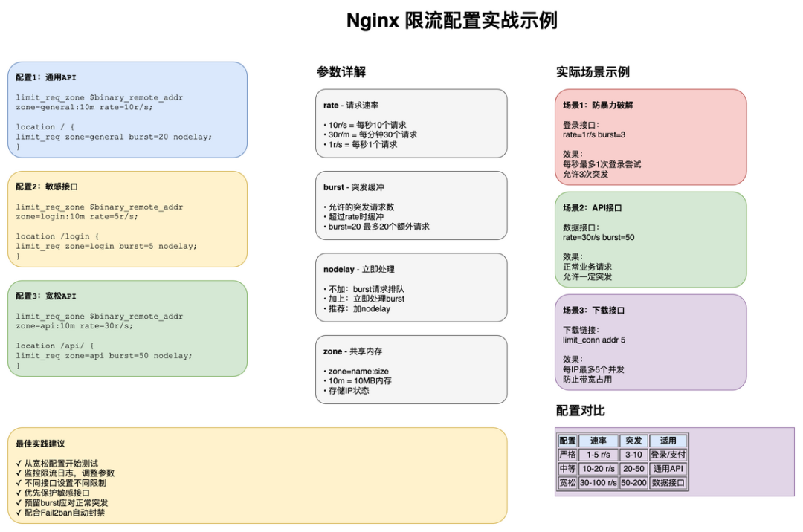The height and width of the screenshot is (532, 803).
Task: Select the 'rate - 请求速率' parameter box
Action: [410, 123]
